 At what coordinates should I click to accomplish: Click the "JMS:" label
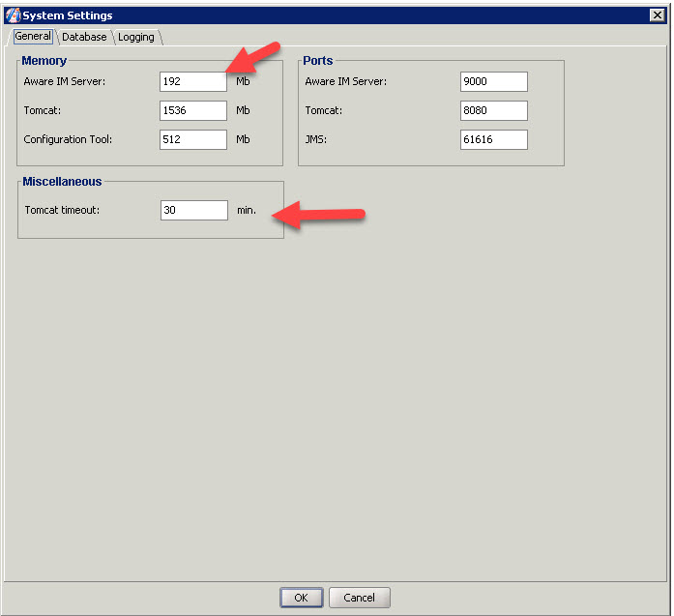pyautogui.click(x=316, y=139)
